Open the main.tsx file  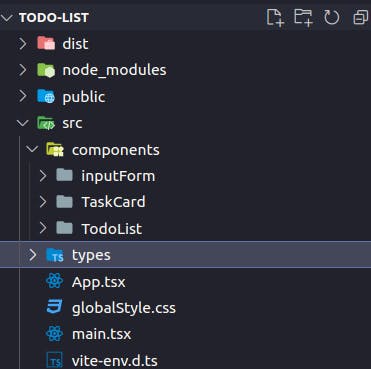click(102, 334)
